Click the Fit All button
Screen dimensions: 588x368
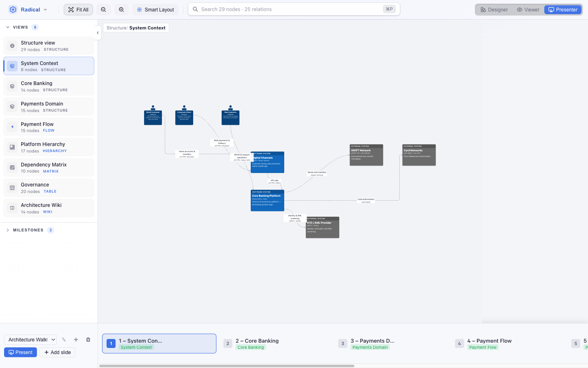click(x=78, y=9)
